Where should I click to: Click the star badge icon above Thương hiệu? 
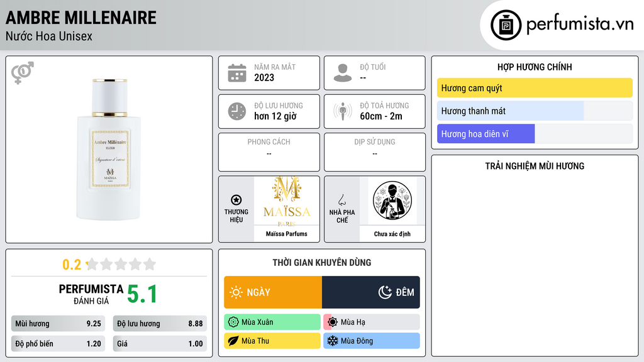[236, 200]
